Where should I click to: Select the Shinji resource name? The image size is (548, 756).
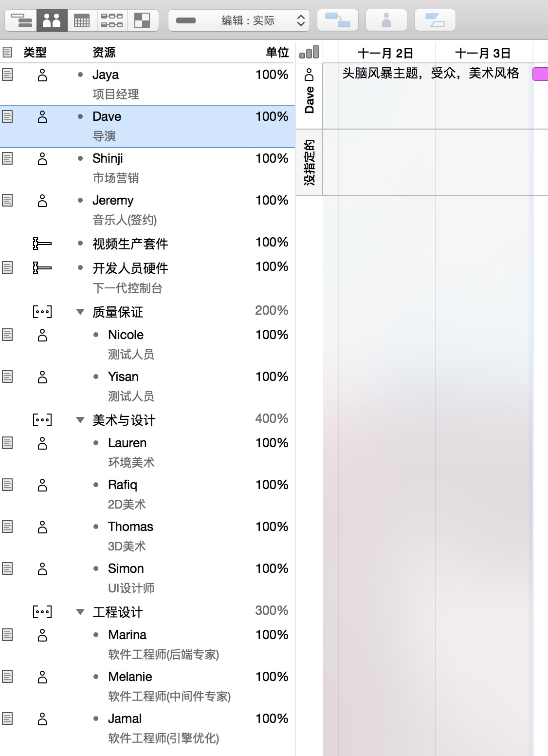coord(108,158)
